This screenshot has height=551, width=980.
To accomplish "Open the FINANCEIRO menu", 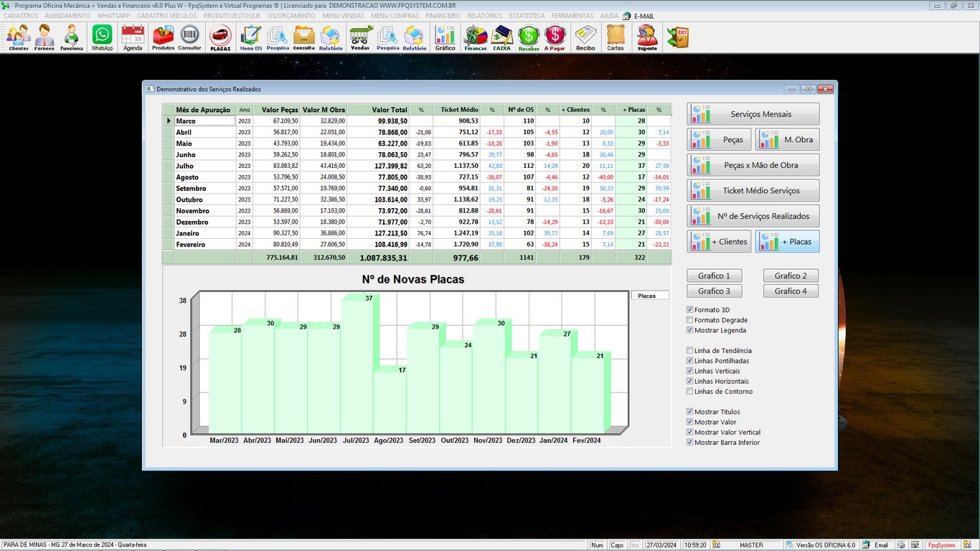I will click(443, 16).
